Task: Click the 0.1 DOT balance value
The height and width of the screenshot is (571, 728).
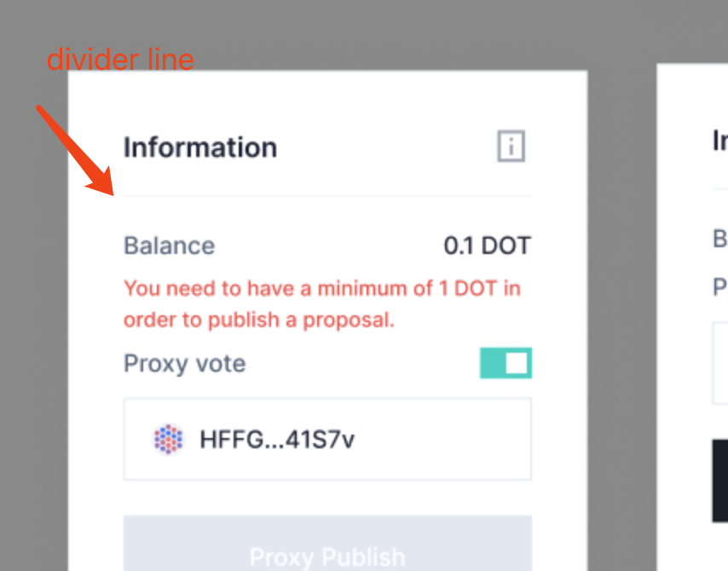Action: pyautogui.click(x=487, y=245)
